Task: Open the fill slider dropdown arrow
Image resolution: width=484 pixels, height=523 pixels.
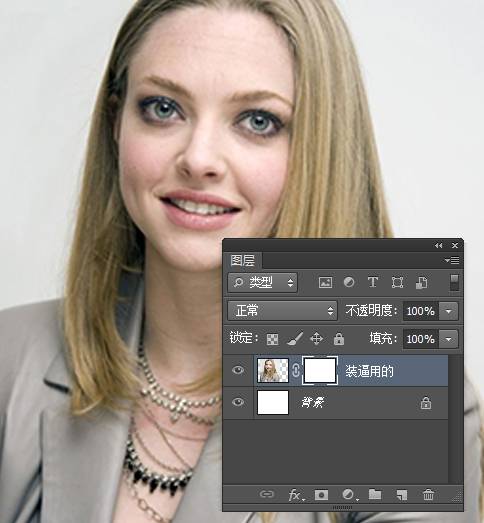Action: click(x=448, y=339)
